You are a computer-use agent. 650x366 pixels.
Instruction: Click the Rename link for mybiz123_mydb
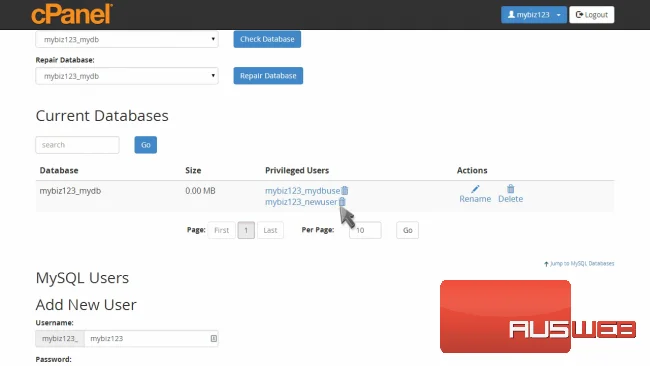click(475, 199)
